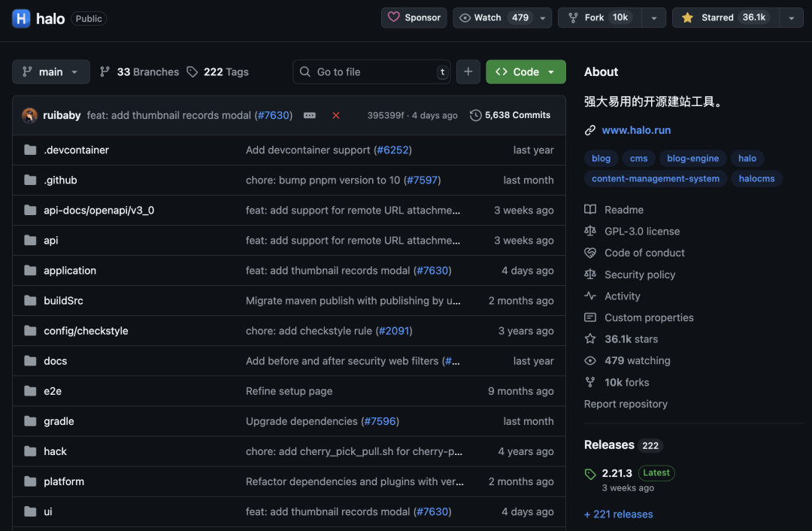Screen dimensions: 812x531
Task: Click the .github folder icon
Action: tap(30, 180)
